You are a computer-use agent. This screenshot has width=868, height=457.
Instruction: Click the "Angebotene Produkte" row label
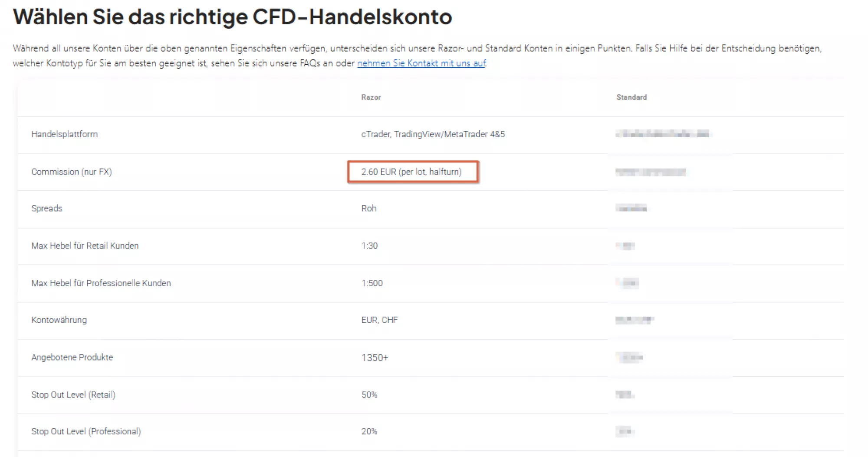tap(72, 358)
